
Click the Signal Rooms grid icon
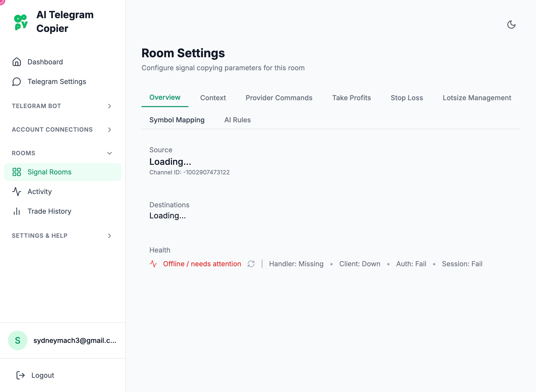coord(17,172)
